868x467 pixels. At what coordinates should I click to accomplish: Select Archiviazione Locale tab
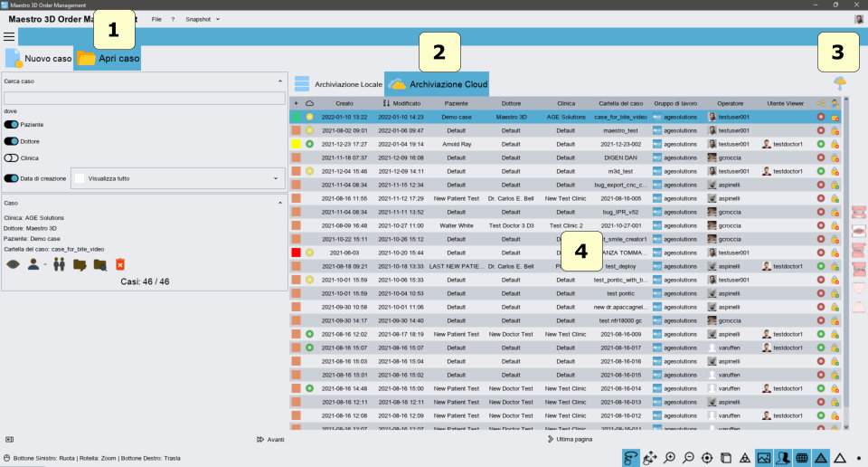pyautogui.click(x=338, y=84)
